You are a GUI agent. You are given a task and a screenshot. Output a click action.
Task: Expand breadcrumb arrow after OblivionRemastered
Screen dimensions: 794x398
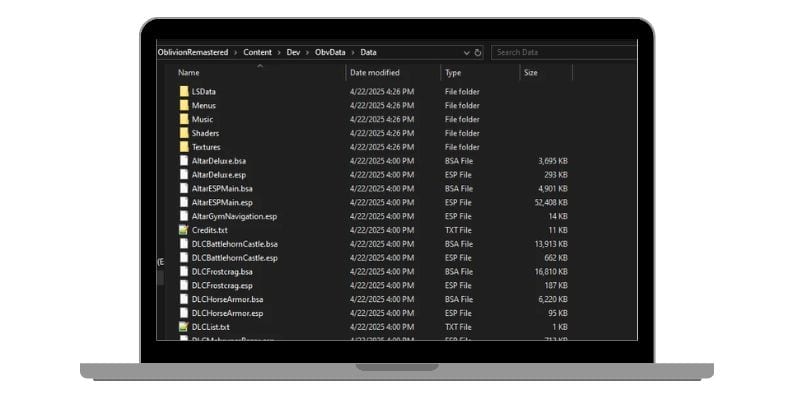pos(235,53)
